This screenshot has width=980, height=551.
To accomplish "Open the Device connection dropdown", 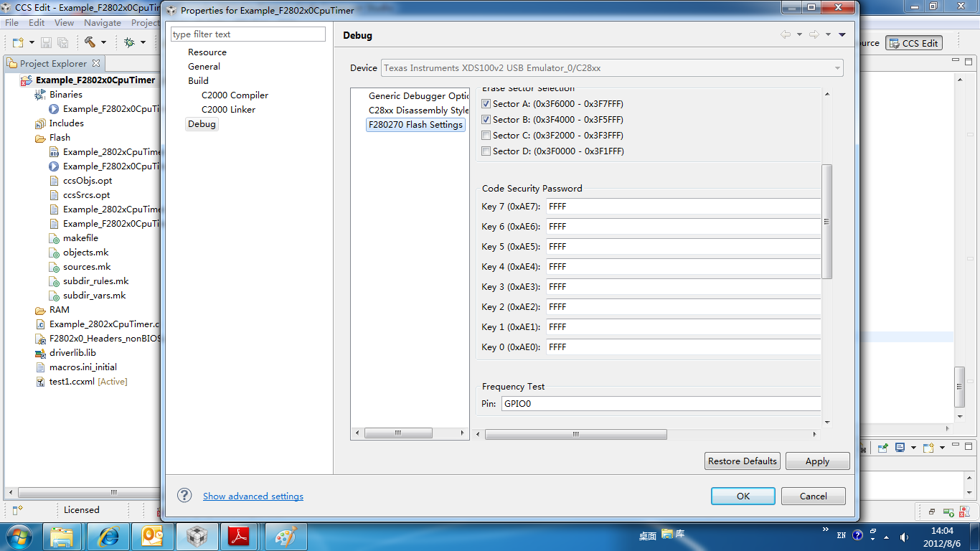I will click(x=837, y=68).
